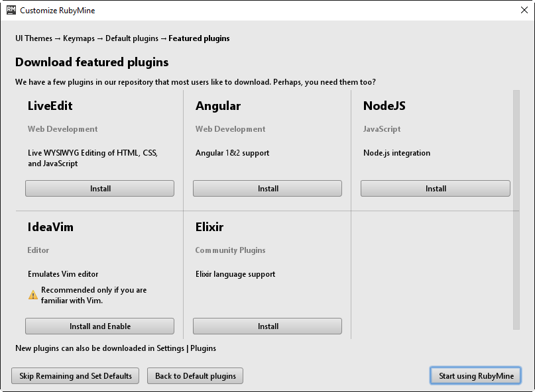535x392 pixels.
Task: Open the Keymaps step in breadcrumb
Action: 79,38
